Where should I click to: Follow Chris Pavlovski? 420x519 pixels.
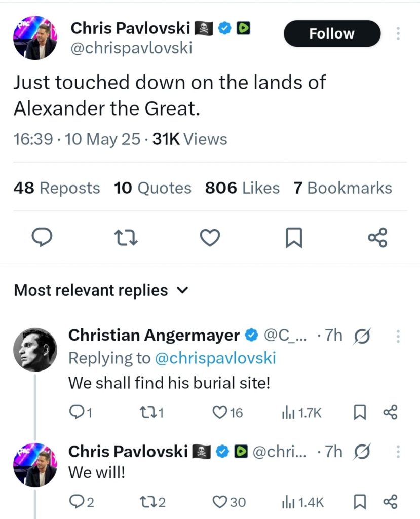coord(332,33)
